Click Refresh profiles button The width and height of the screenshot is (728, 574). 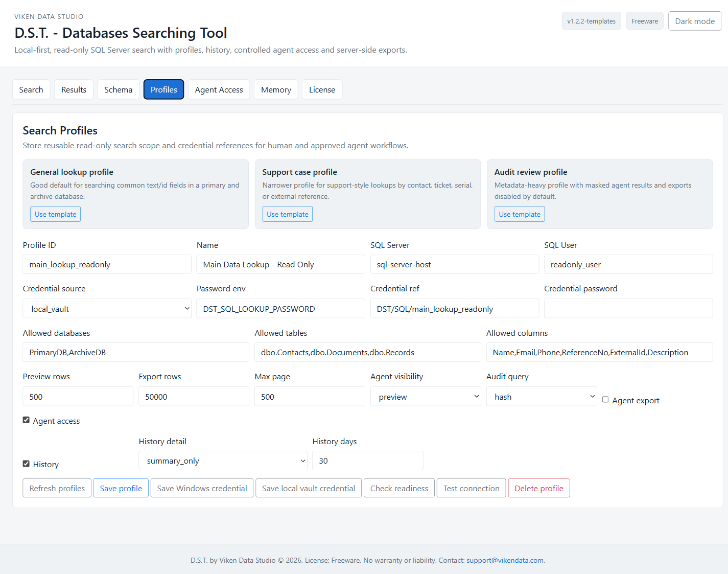57,488
